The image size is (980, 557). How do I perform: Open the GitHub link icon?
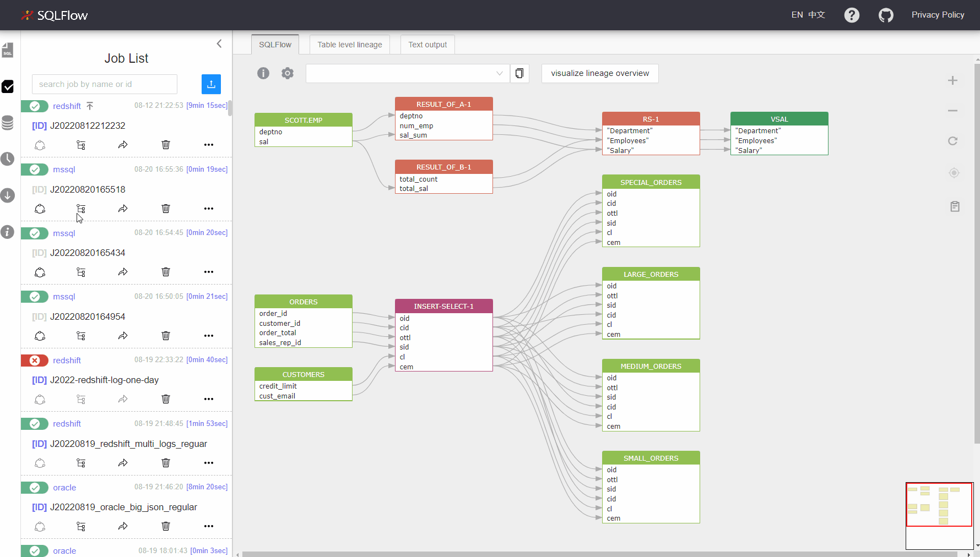click(x=886, y=15)
